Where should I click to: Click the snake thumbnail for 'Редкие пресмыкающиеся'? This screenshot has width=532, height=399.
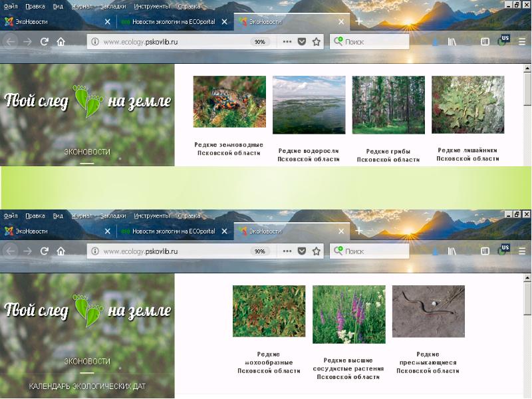point(428,311)
